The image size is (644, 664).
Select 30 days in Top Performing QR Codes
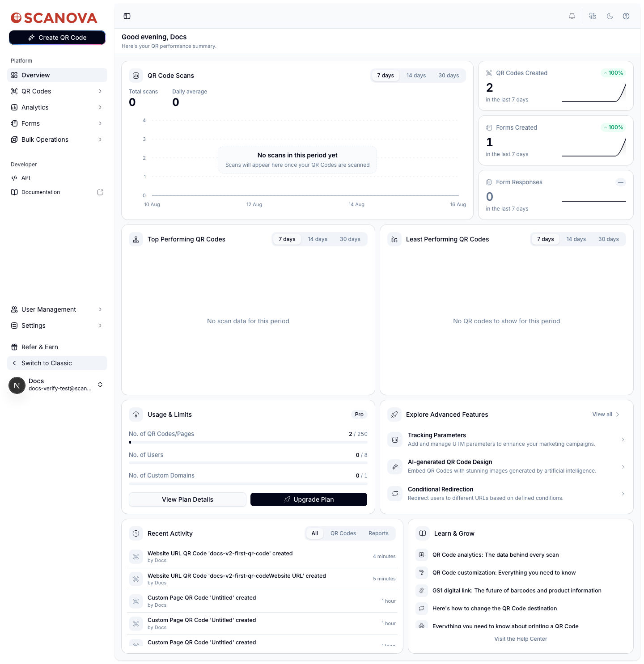pos(350,239)
